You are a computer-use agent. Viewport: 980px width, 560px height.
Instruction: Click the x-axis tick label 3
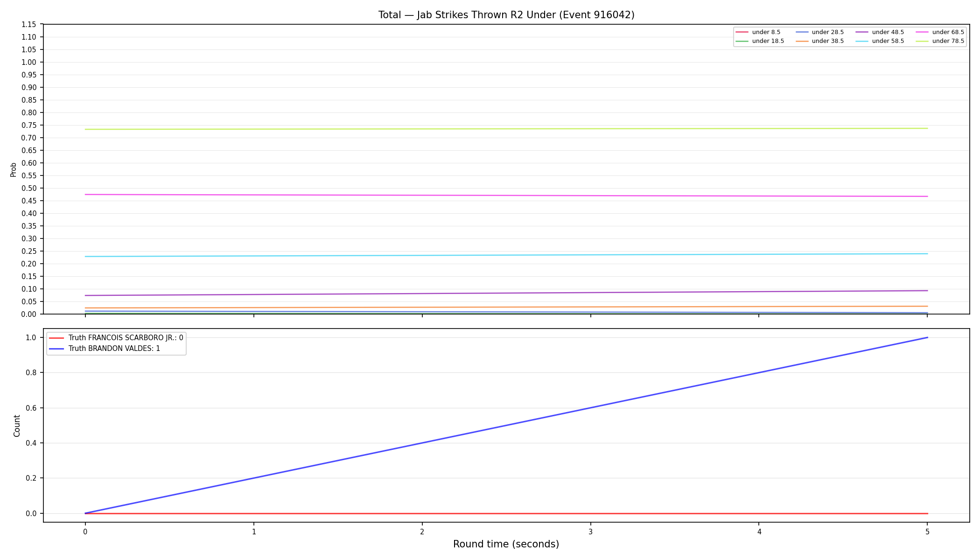(x=590, y=532)
